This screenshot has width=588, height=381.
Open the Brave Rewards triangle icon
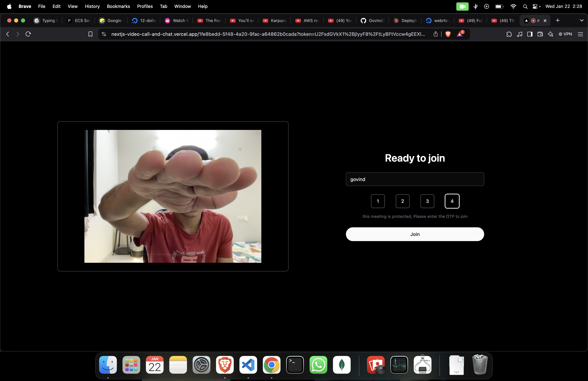460,34
